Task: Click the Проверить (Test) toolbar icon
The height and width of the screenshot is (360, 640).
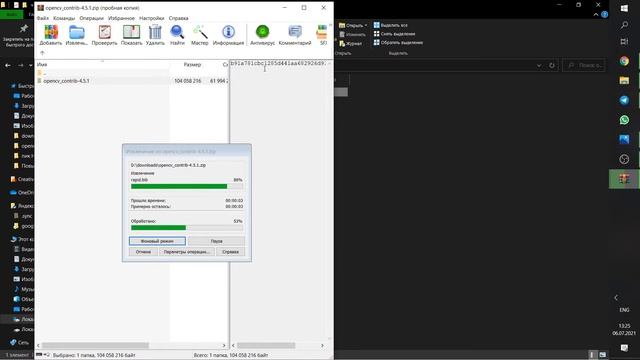Action: point(104,35)
